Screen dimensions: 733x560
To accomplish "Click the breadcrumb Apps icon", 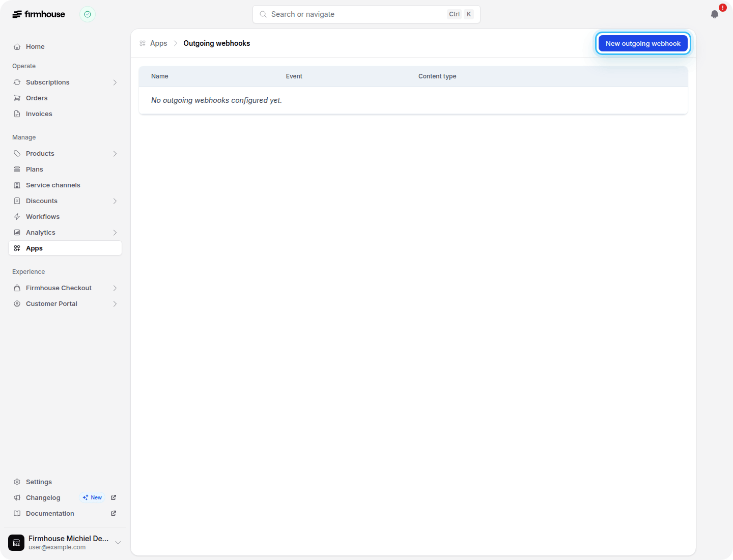I will (x=143, y=43).
